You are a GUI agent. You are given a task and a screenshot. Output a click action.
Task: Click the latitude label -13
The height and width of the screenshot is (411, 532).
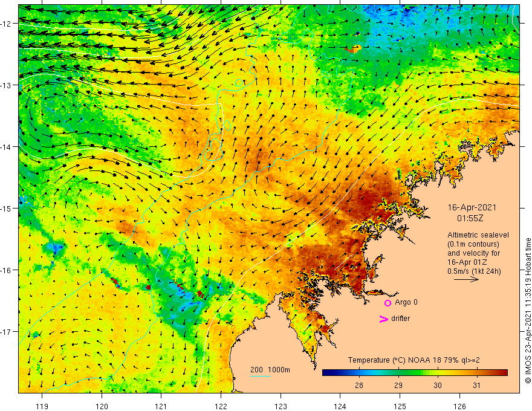pos(6,85)
